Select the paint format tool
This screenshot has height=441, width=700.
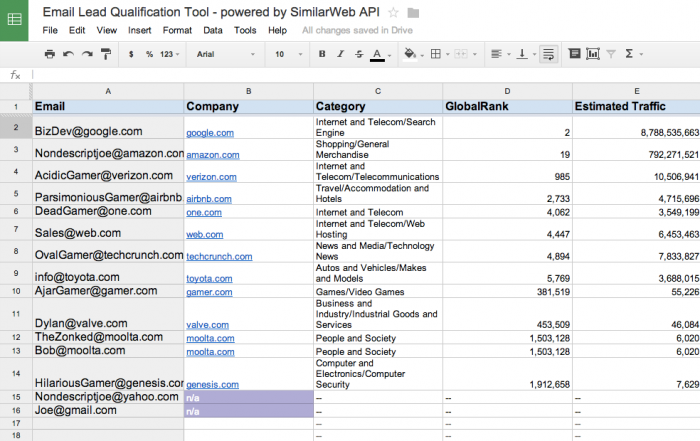click(106, 54)
